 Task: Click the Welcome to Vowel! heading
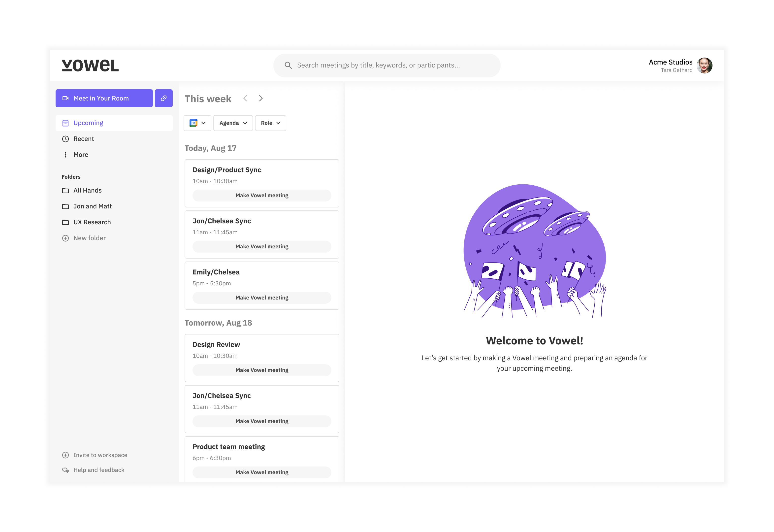534,341
